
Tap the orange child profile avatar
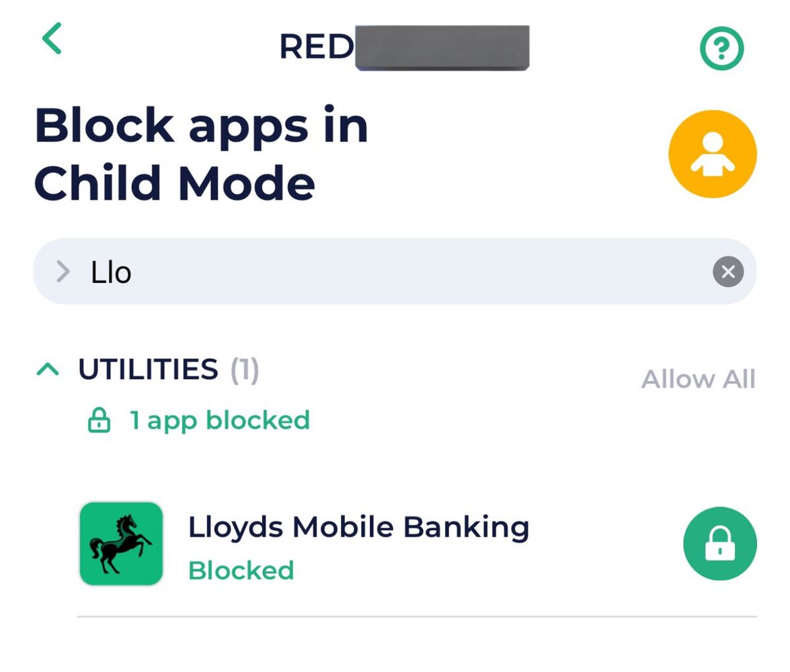point(712,154)
